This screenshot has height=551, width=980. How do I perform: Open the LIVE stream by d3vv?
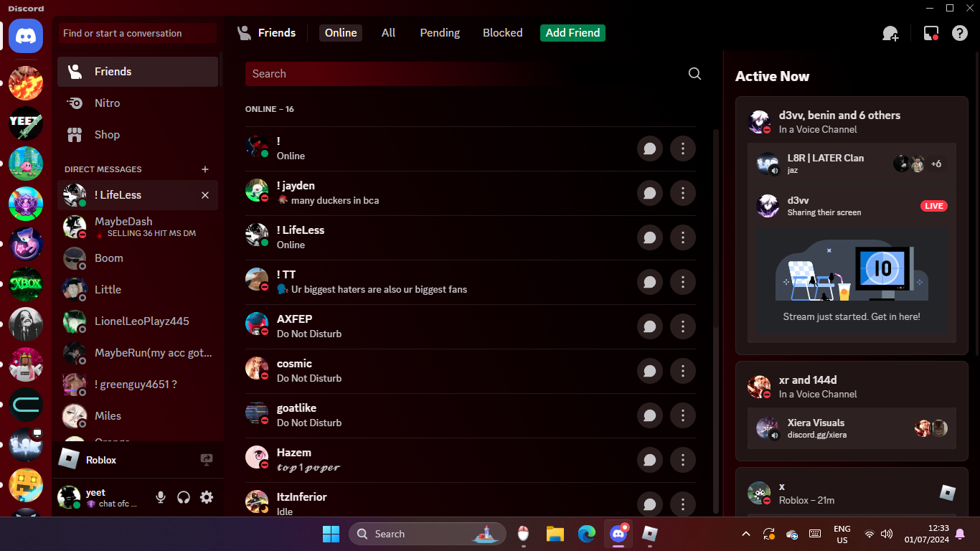tap(934, 206)
